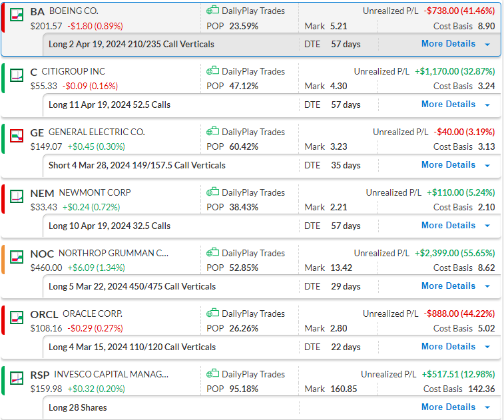This screenshot has height=420, width=504.
Task: Click DailyPlay Trades briefcase icon in RSP row
Action: 212,373
